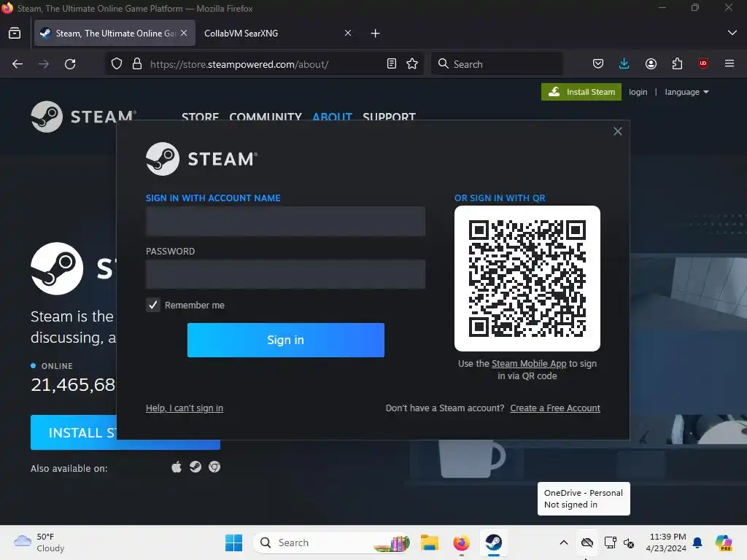Viewport: 747px width, 560px height.
Task: Click the SteamOS platform icon
Action: click(x=196, y=467)
